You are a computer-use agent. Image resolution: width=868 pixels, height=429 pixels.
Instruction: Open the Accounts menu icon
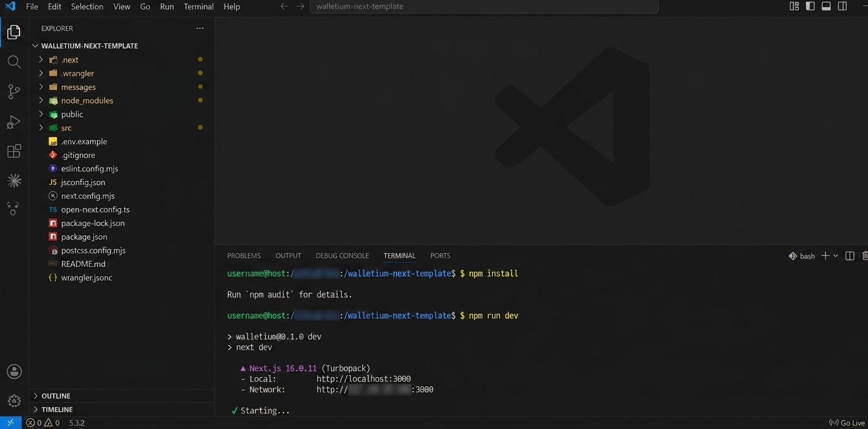coord(14,372)
